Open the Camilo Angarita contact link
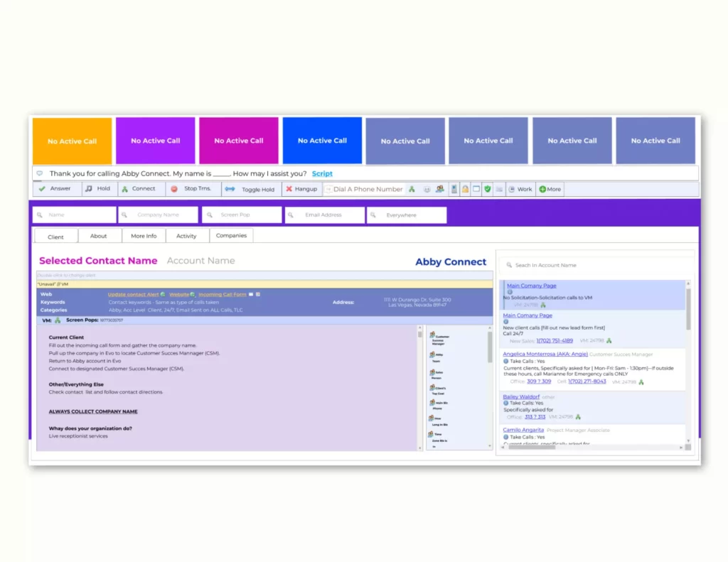Image resolution: width=728 pixels, height=562 pixels. 523,430
